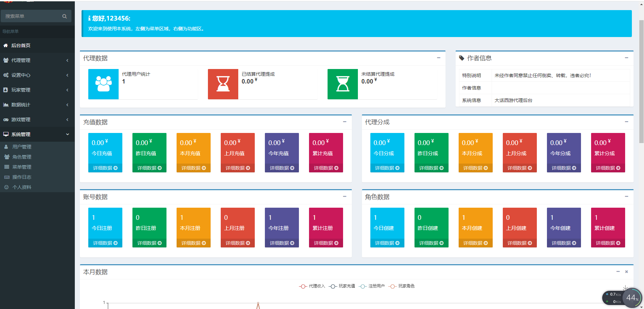Image resolution: width=644 pixels, height=309 pixels.
Task: Collapse the 系统管理 sidebar menu
Action: pyautogui.click(x=37, y=134)
